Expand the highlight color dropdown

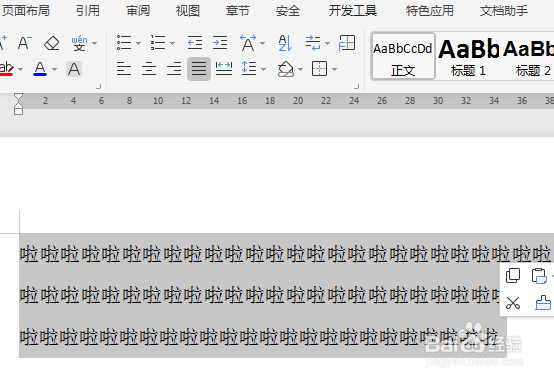pos(20,69)
